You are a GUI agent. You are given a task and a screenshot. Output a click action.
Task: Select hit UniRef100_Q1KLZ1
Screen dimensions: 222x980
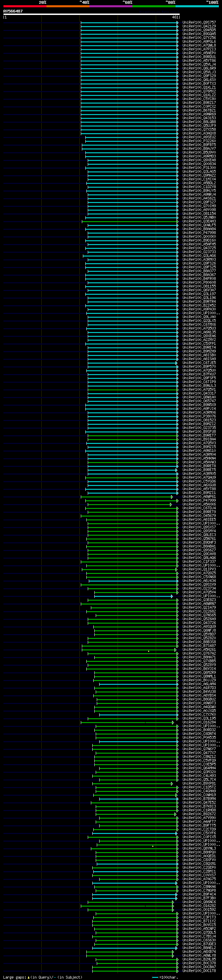click(199, 87)
